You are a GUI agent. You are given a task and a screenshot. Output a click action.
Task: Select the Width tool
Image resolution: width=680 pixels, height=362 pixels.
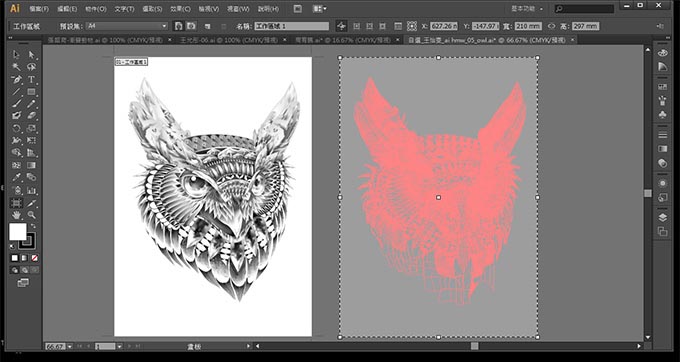coord(16,140)
